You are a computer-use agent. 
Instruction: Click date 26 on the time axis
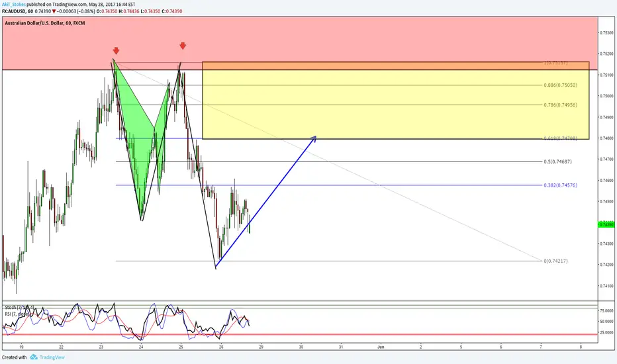(x=221, y=347)
